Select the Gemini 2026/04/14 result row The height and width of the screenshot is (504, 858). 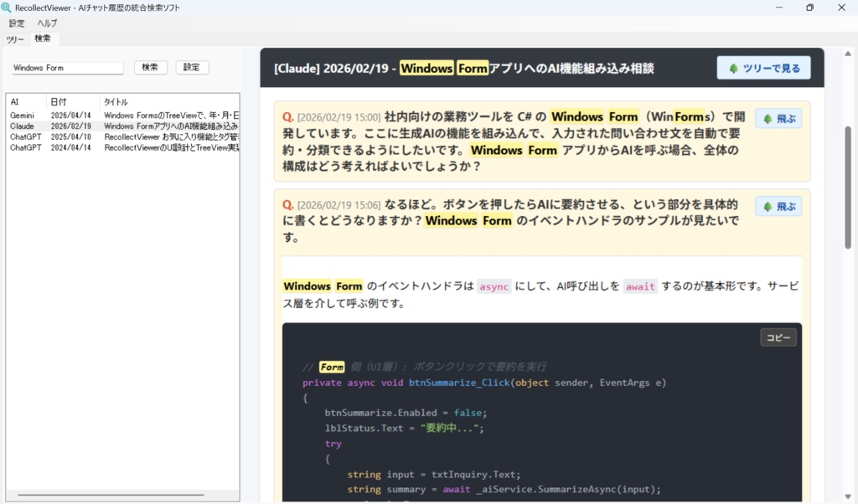pos(123,116)
